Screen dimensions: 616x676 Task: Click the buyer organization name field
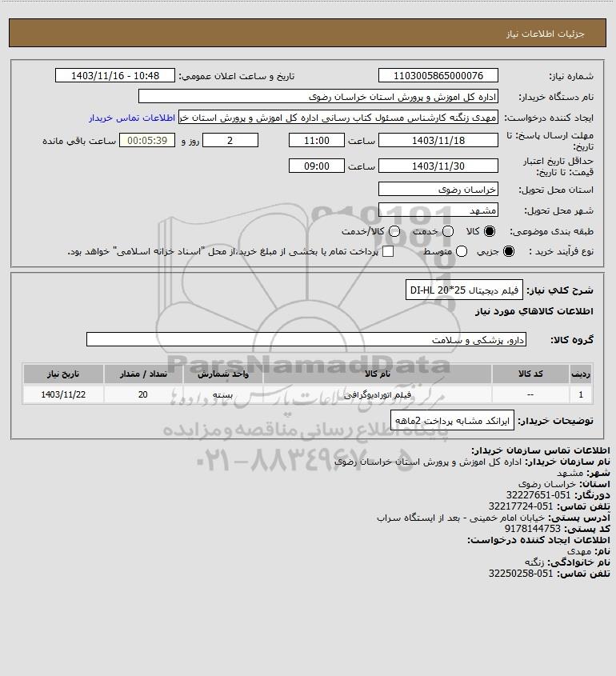(318, 97)
